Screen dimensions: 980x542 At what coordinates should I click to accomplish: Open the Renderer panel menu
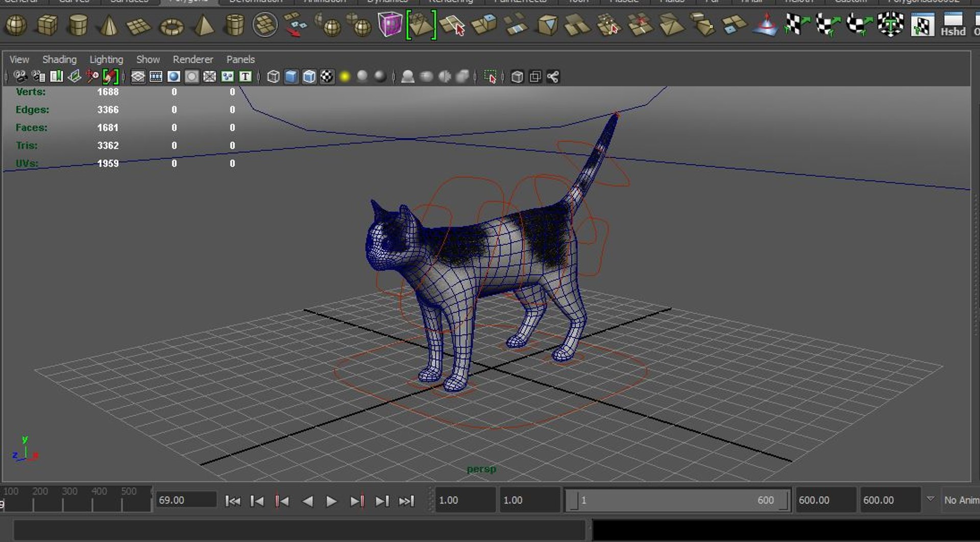[193, 59]
